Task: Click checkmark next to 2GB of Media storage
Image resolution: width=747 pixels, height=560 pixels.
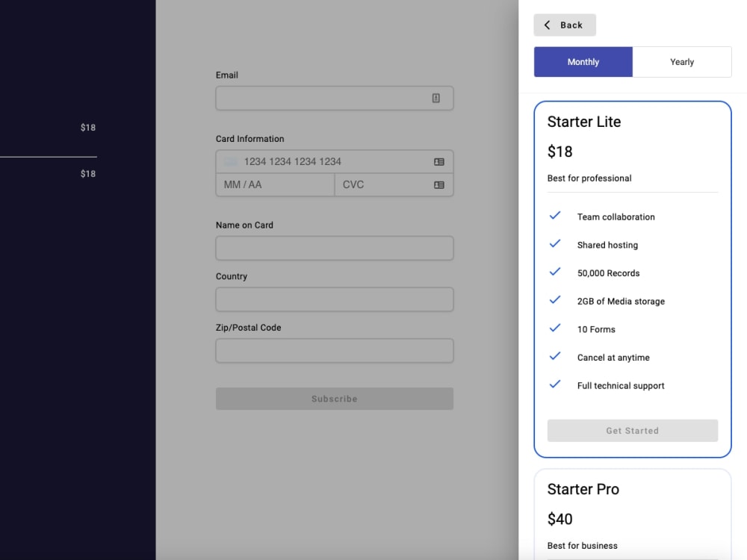Action: [555, 300]
